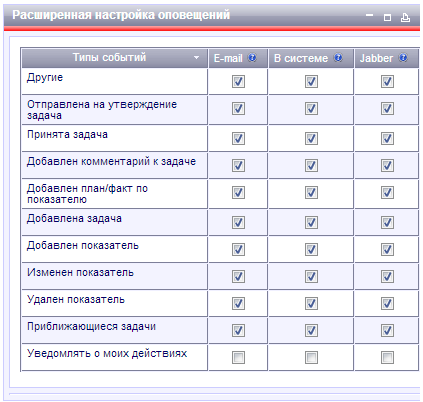The width and height of the screenshot is (423, 402).
Task: Toggle В системе for Удален показатель
Action: (x=311, y=303)
